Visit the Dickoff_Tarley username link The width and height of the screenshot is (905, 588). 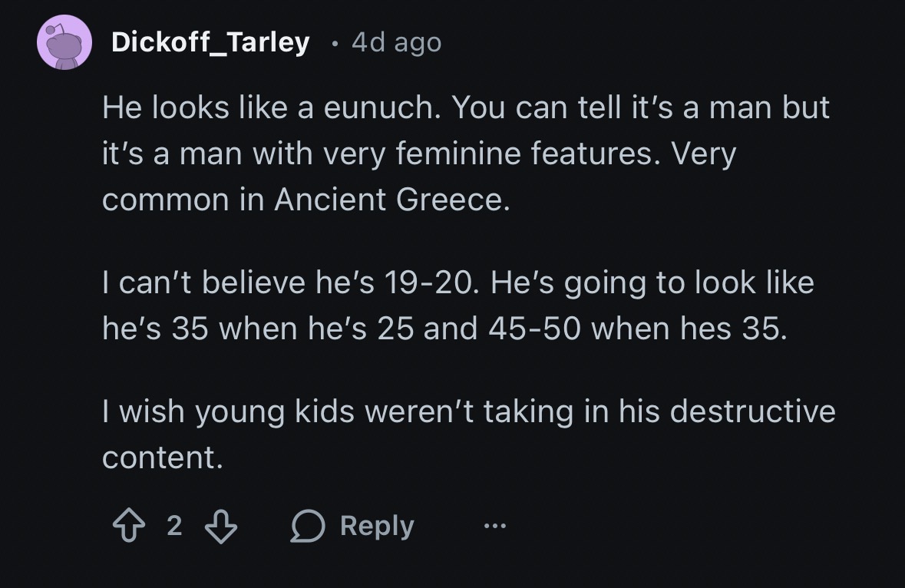(210, 42)
